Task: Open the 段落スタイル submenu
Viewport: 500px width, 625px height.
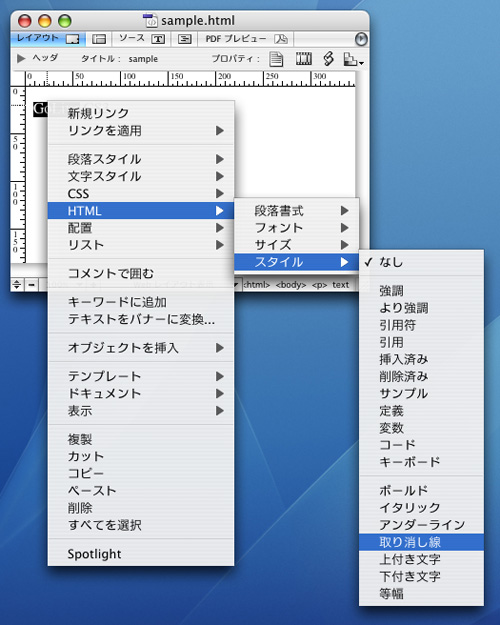Action: tap(141, 159)
